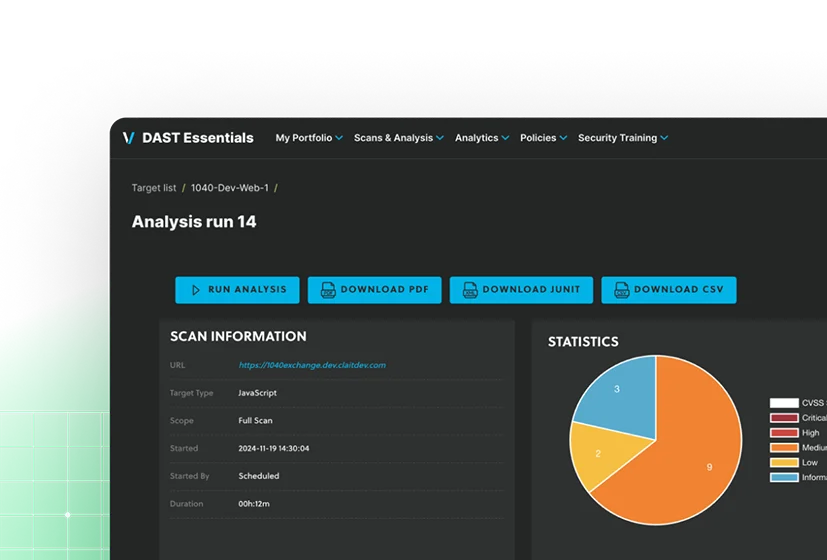The width and height of the screenshot is (827, 560).
Task: Click the PDF file icon
Action: pos(328,289)
